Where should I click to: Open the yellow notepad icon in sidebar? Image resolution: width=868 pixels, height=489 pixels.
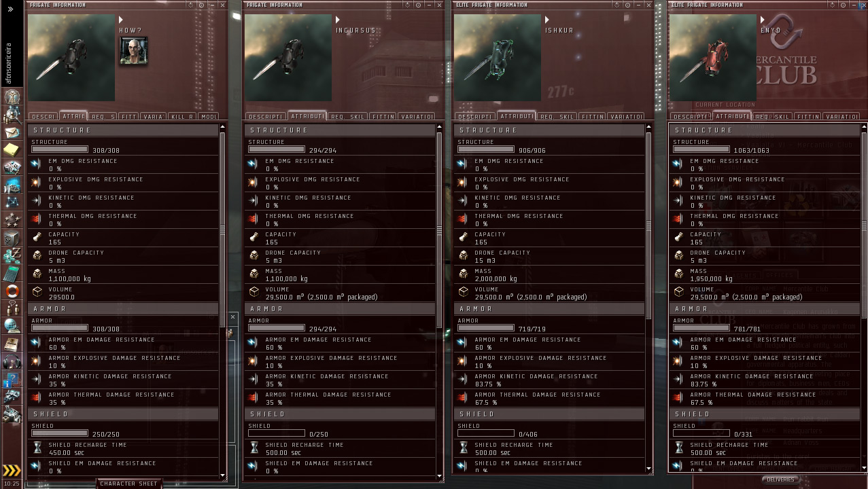[x=12, y=149]
